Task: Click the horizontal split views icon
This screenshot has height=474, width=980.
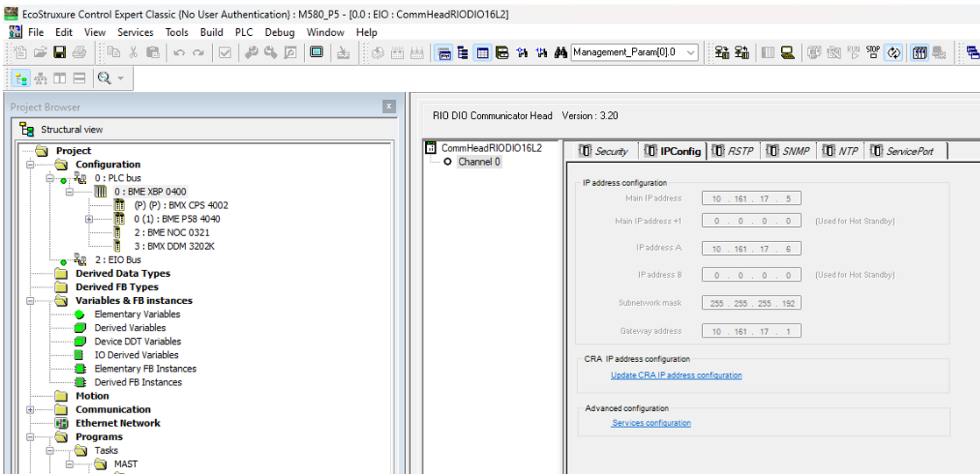Action: [x=80, y=79]
